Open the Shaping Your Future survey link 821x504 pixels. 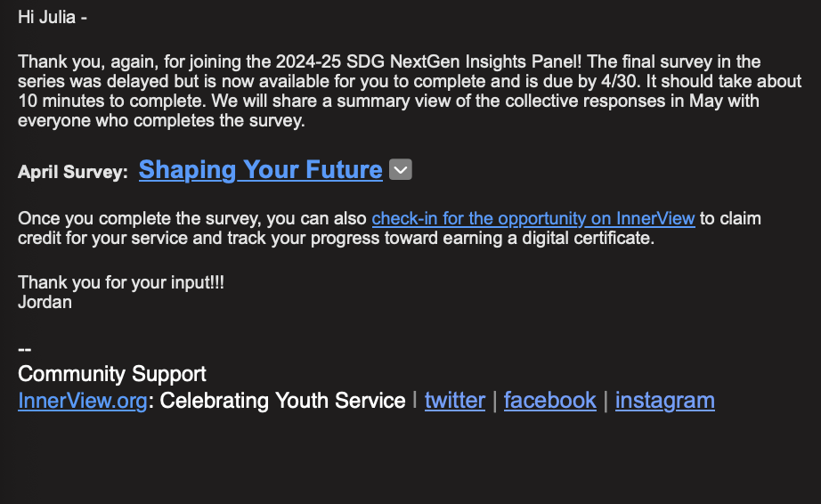pyautogui.click(x=260, y=170)
